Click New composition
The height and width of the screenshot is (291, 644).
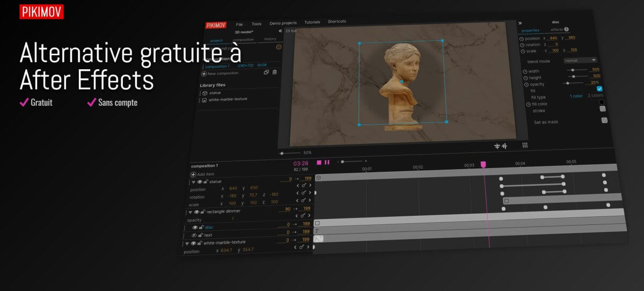(x=221, y=73)
